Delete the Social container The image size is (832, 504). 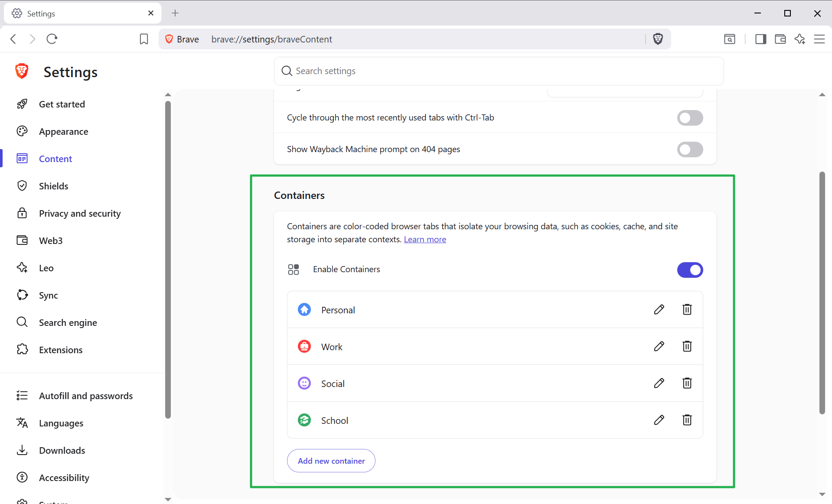click(x=687, y=383)
